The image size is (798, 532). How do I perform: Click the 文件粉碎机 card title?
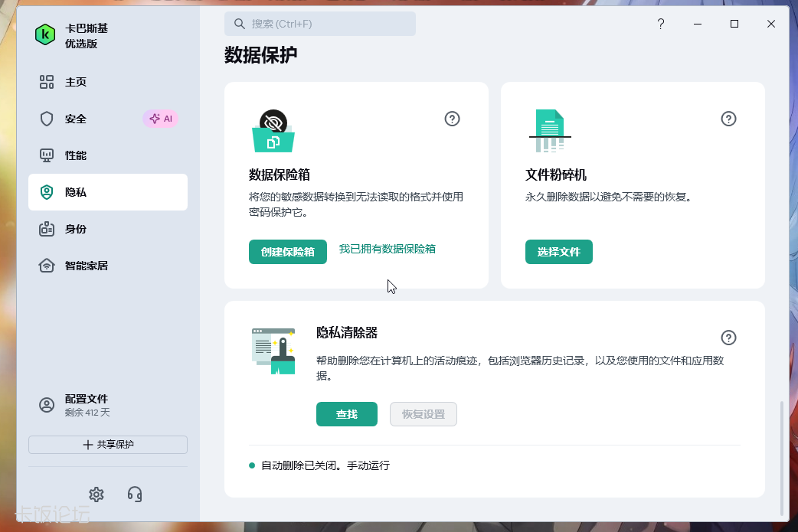[x=556, y=175]
